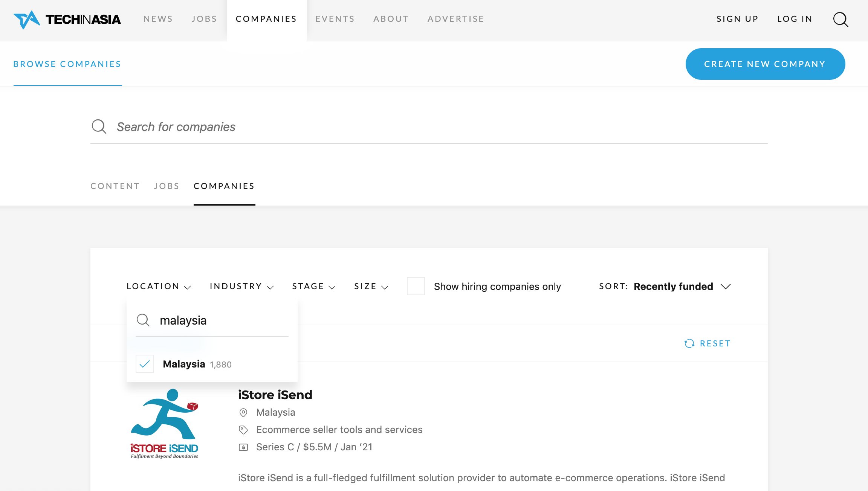
Task: Open the iStore iSend company title
Action: pos(275,395)
